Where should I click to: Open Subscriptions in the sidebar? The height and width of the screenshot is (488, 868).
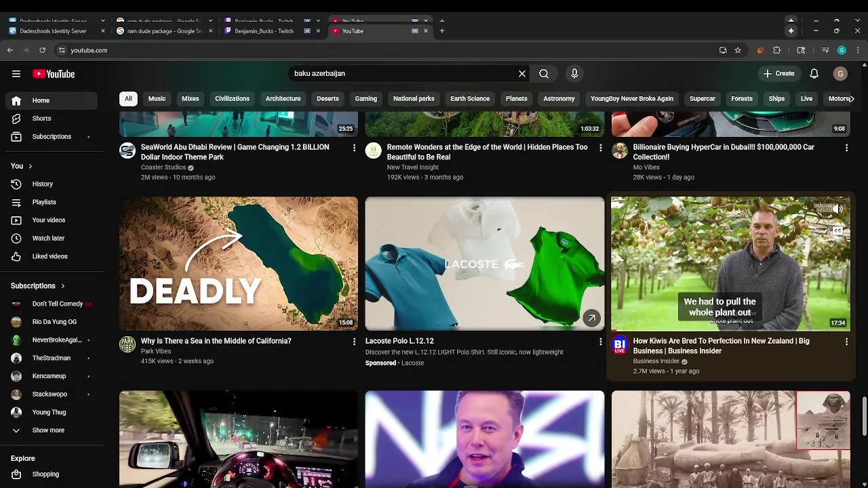point(52,137)
